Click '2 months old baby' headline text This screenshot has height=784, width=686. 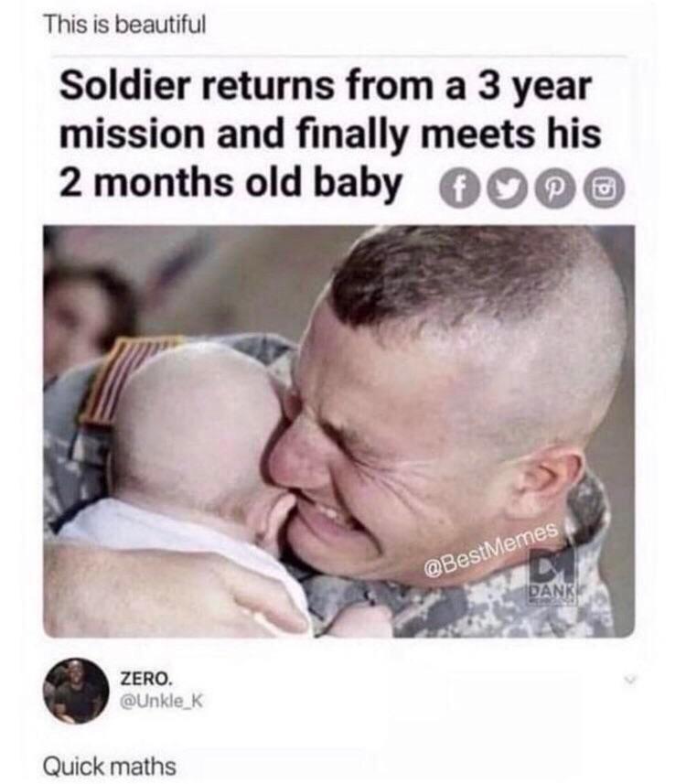pos(230,181)
